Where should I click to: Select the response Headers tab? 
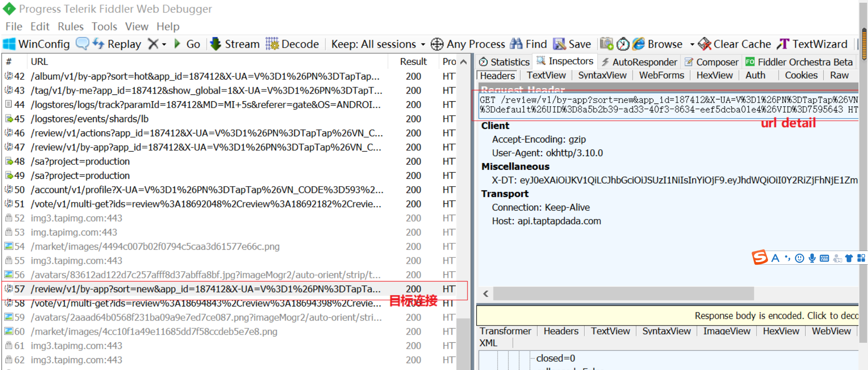(x=561, y=331)
